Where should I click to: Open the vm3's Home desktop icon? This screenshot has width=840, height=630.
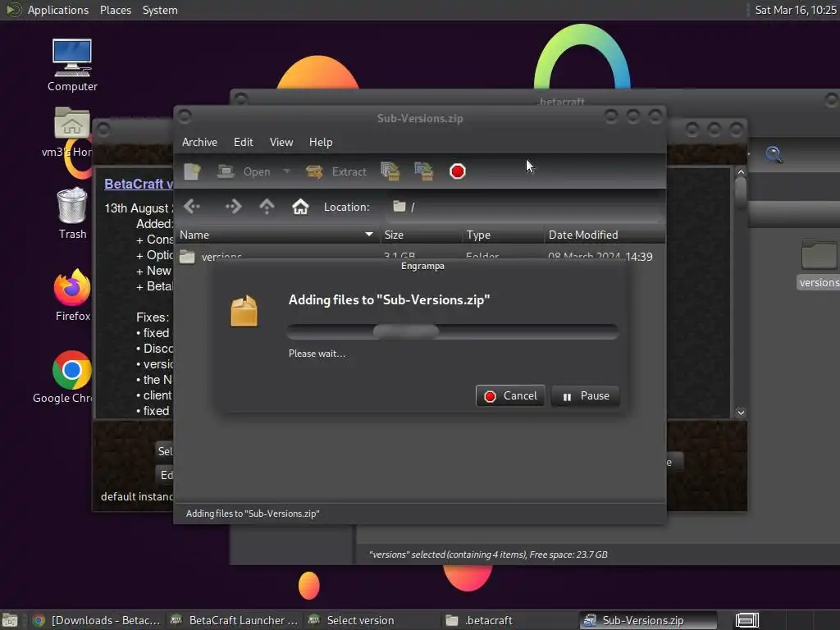point(72,132)
